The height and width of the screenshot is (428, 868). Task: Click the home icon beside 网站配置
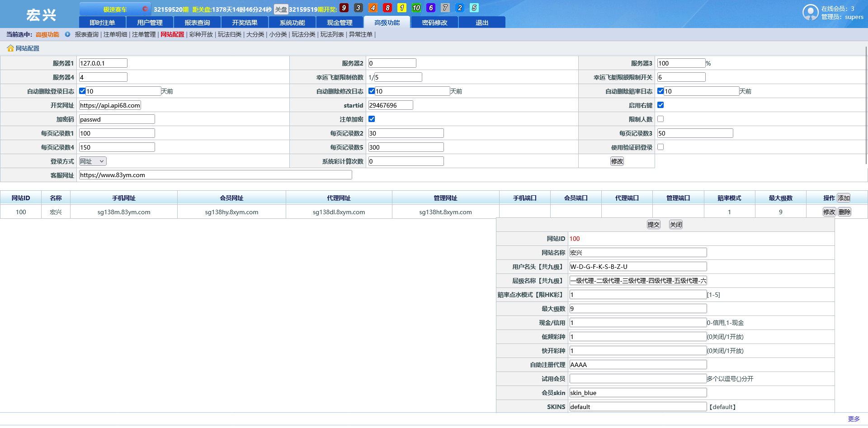pos(10,48)
